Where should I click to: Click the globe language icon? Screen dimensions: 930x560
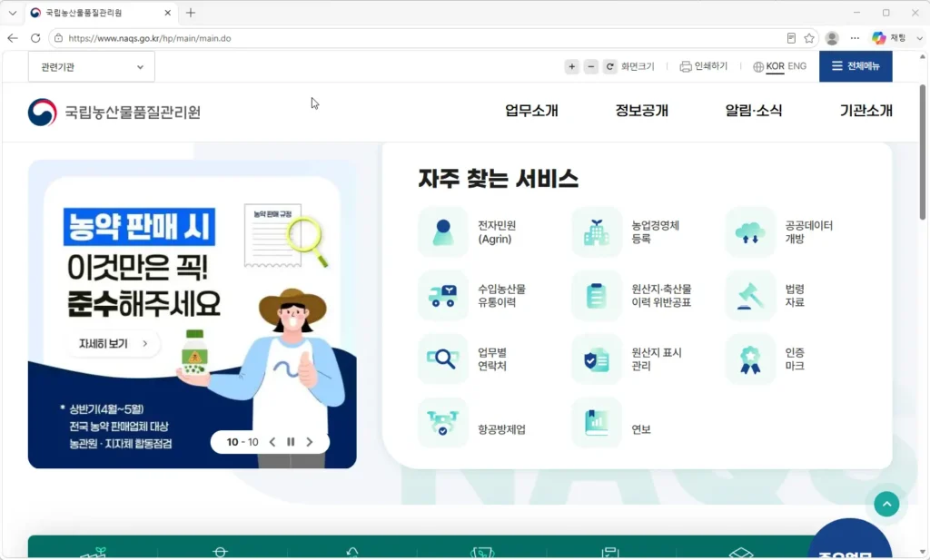point(758,66)
